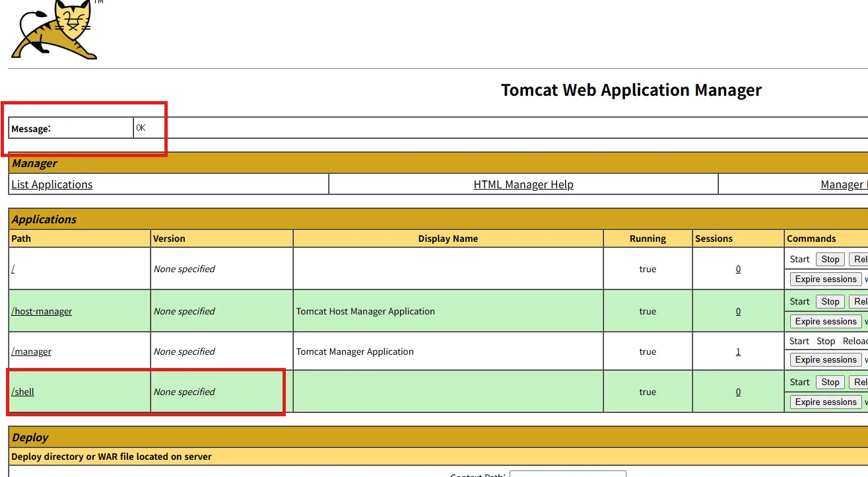Select "None specified" in the /shell row
Viewport: 868px width, 477px height.
[184, 392]
